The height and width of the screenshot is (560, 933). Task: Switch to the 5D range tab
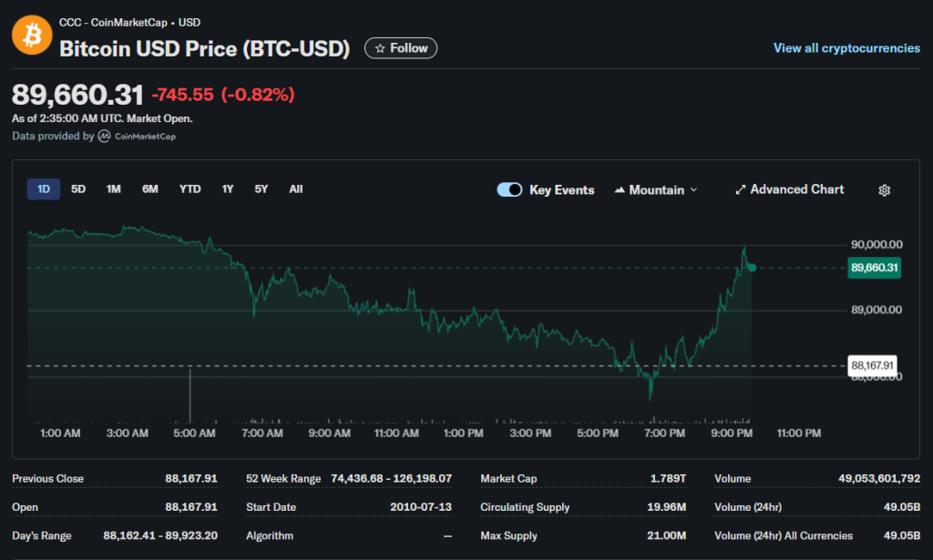78,189
